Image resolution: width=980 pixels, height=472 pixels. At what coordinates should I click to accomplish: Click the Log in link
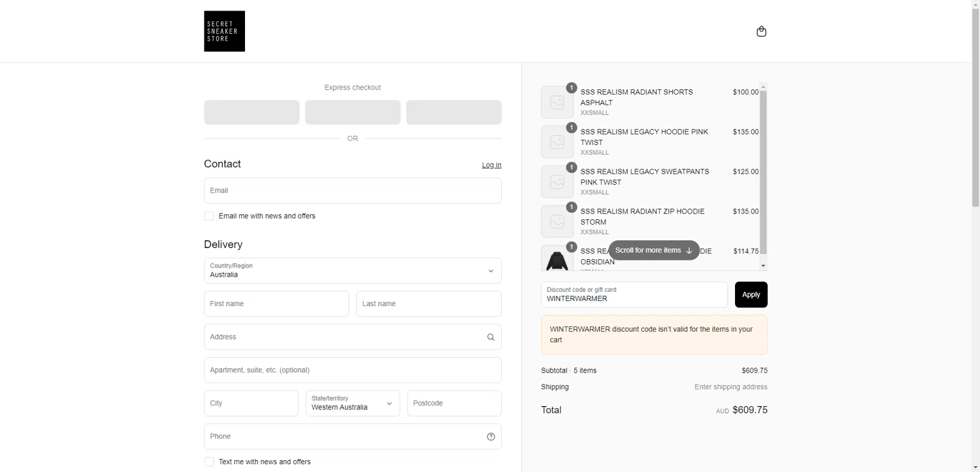[x=491, y=165]
